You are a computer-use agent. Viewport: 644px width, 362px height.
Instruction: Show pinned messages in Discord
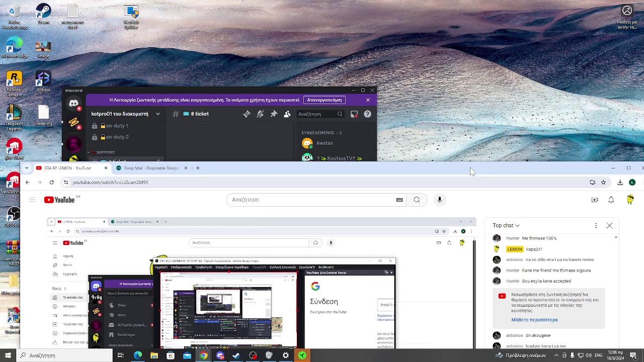(274, 114)
